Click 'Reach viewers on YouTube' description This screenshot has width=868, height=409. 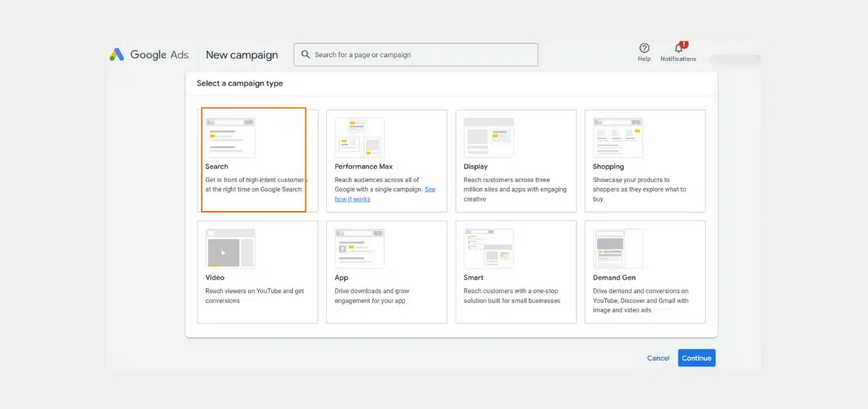(255, 296)
